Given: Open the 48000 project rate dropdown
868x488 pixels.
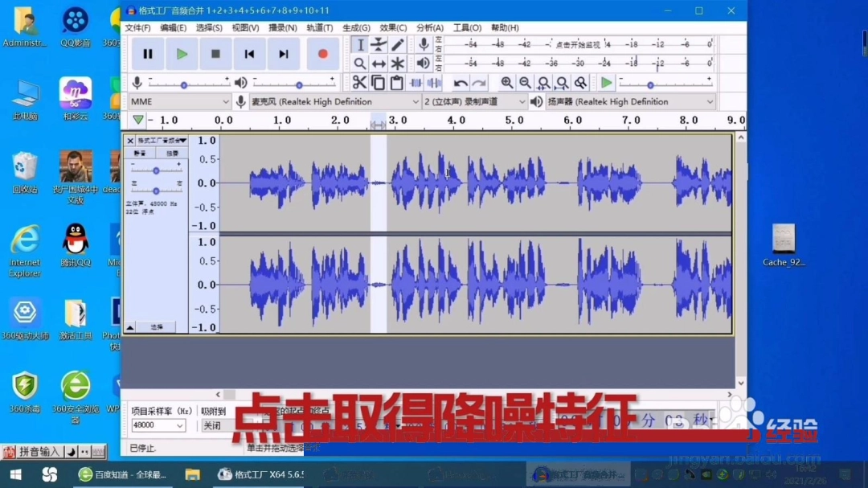Looking at the screenshot, I should coord(158,425).
